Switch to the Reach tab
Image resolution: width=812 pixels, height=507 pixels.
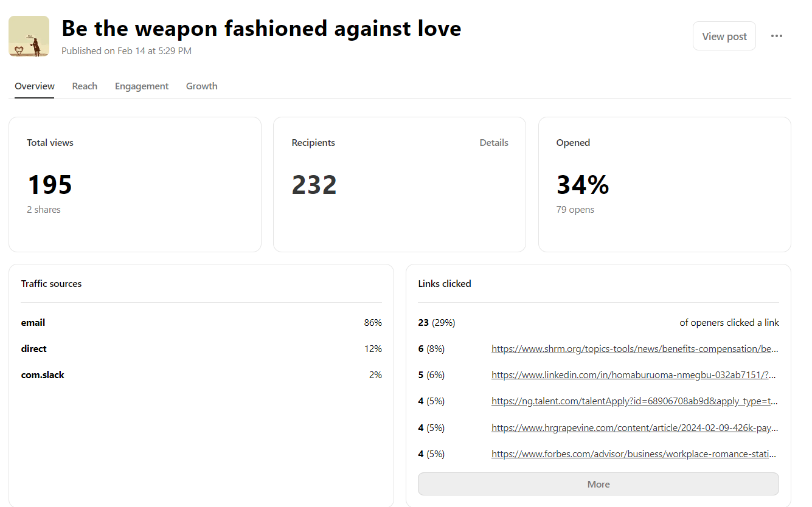(x=85, y=86)
